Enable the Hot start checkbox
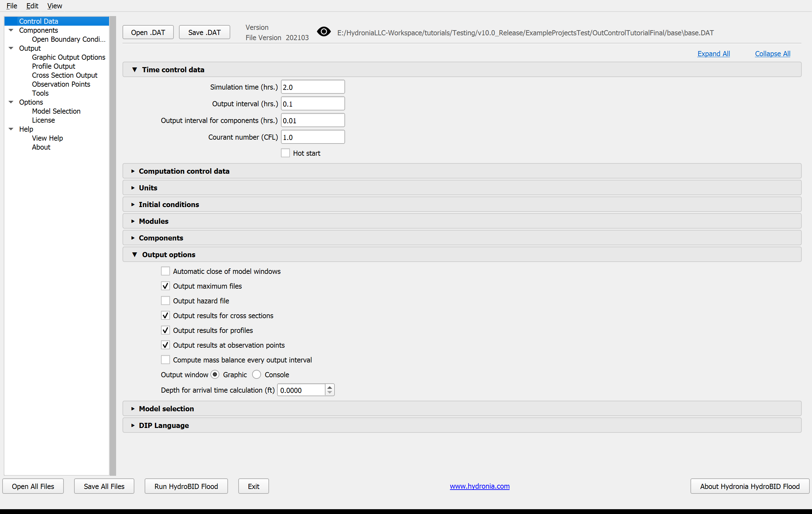This screenshot has width=812, height=514. click(x=285, y=153)
